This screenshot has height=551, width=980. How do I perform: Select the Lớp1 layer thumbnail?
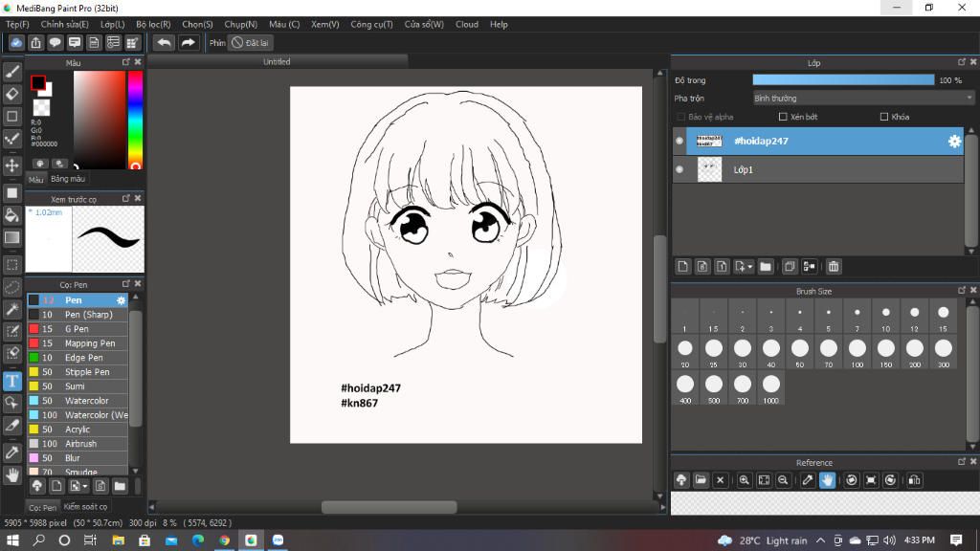tap(709, 169)
